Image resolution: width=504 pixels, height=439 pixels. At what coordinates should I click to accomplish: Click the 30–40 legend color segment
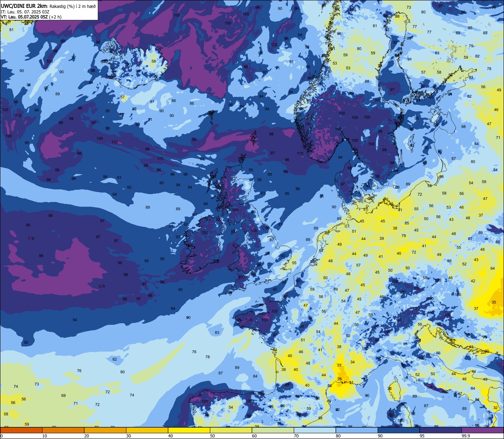pos(147,430)
